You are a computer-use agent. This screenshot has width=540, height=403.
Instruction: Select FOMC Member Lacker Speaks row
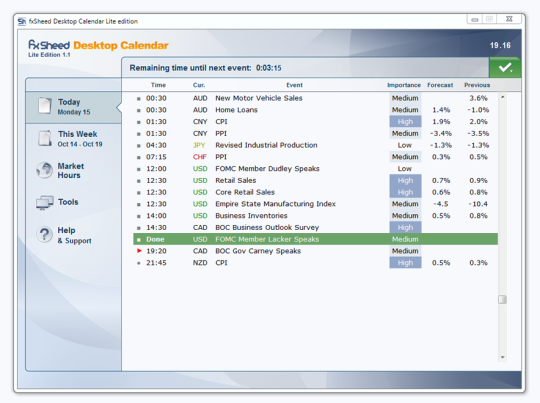tap(315, 239)
